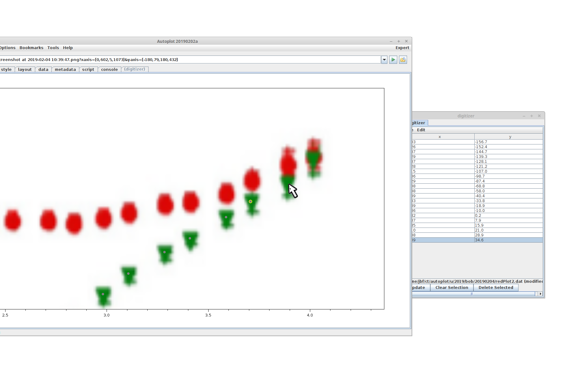
Task: Select the row with y value -18.9
Action: [x=477, y=206]
